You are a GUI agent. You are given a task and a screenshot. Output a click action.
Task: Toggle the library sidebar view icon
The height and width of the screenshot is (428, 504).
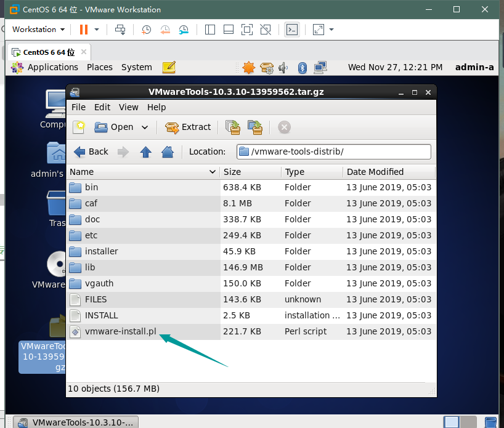tap(210, 30)
